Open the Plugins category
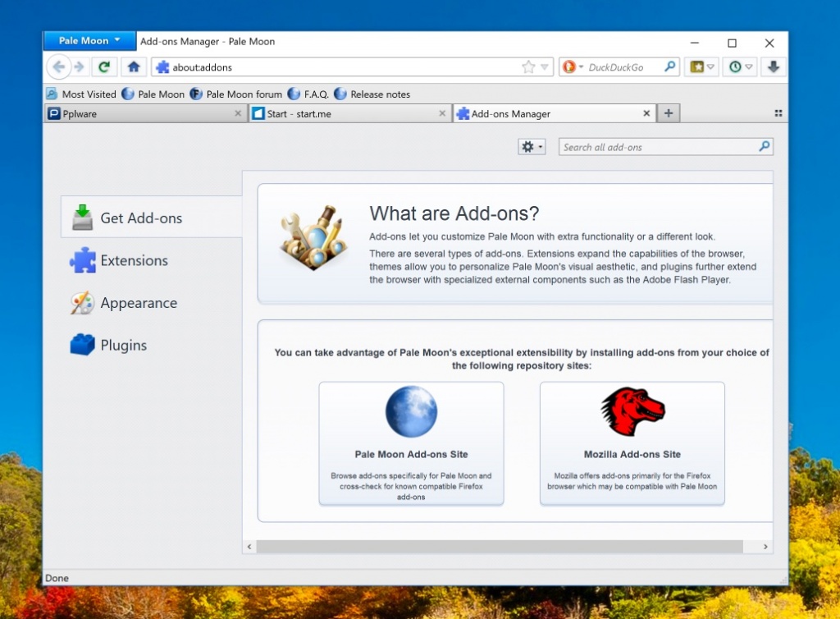This screenshot has height=619, width=840. pyautogui.click(x=124, y=345)
